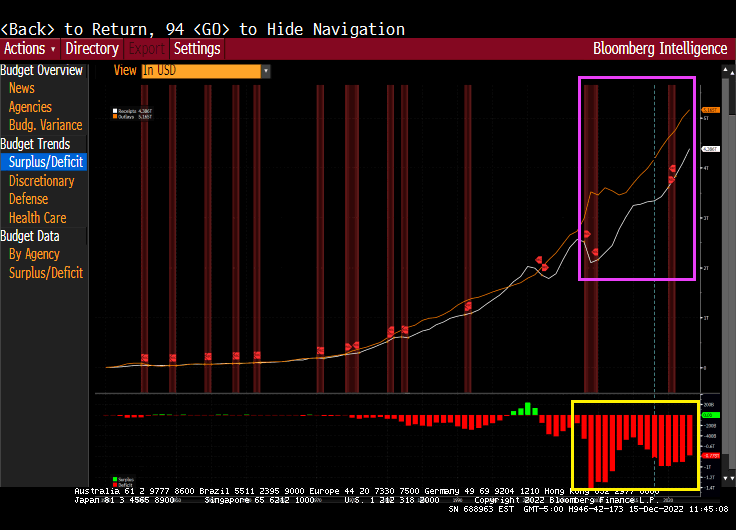This screenshot has height=530, width=736.
Task: Select Surplus/Deficit under Budget Trends
Action: [x=46, y=162]
